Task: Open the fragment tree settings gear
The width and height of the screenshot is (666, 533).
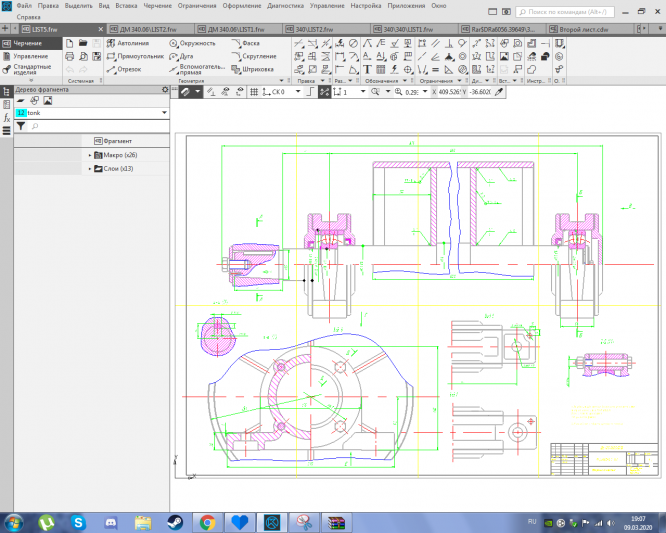Action: click(165, 90)
